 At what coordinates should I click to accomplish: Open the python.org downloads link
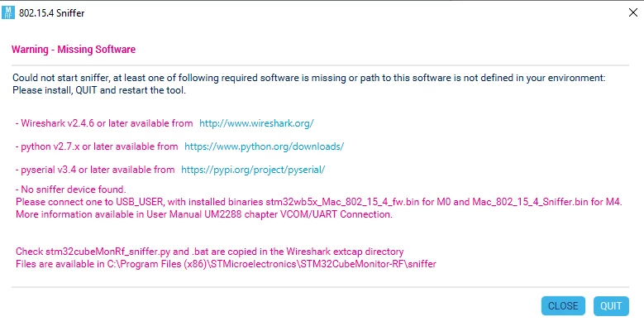pyautogui.click(x=264, y=146)
